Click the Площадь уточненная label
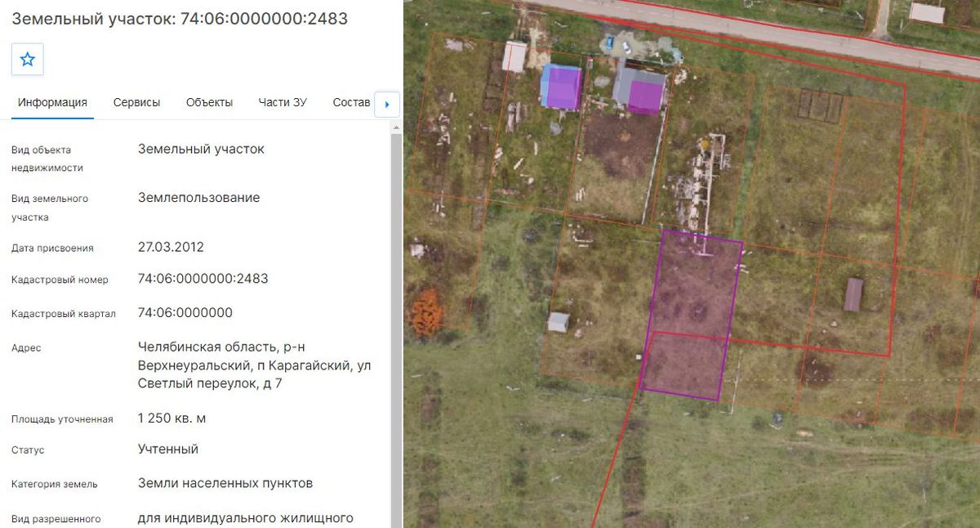 tap(62, 419)
